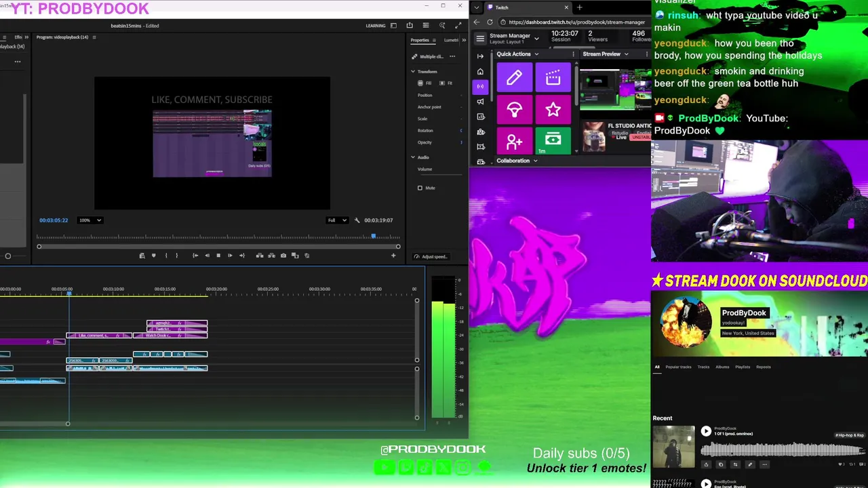Click the Edit Stream Info pencil quick action
This screenshot has height=488, width=868.
pyautogui.click(x=514, y=78)
